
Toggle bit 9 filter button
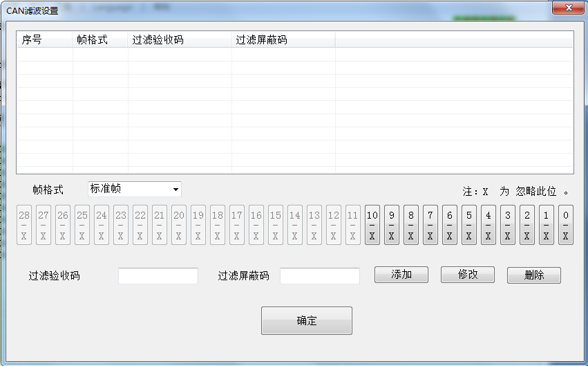pos(392,225)
